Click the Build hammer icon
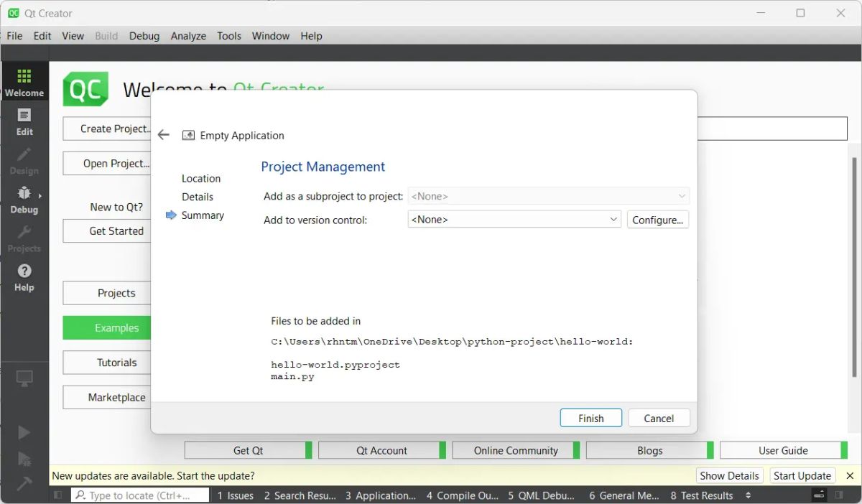The width and height of the screenshot is (862, 504). point(24,484)
